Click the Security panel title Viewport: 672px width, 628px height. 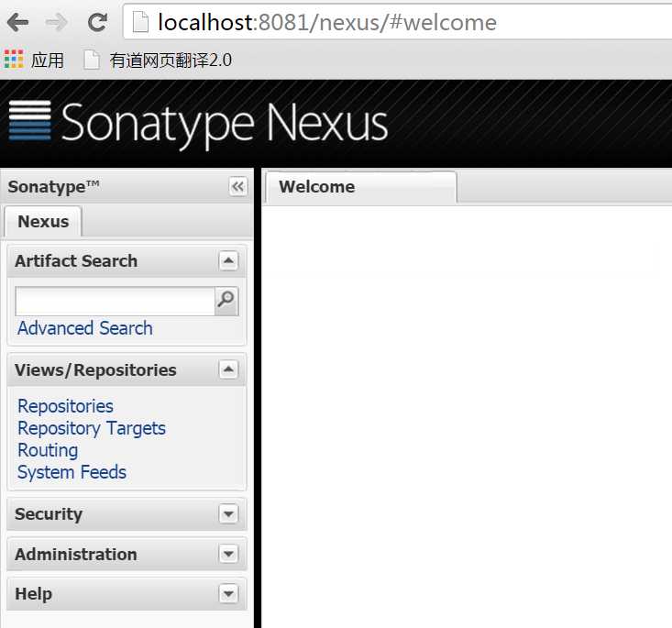coord(49,514)
